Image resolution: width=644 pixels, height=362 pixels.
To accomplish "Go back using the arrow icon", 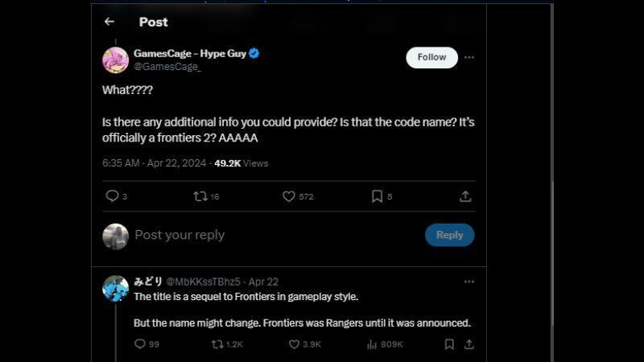I will tap(109, 22).
